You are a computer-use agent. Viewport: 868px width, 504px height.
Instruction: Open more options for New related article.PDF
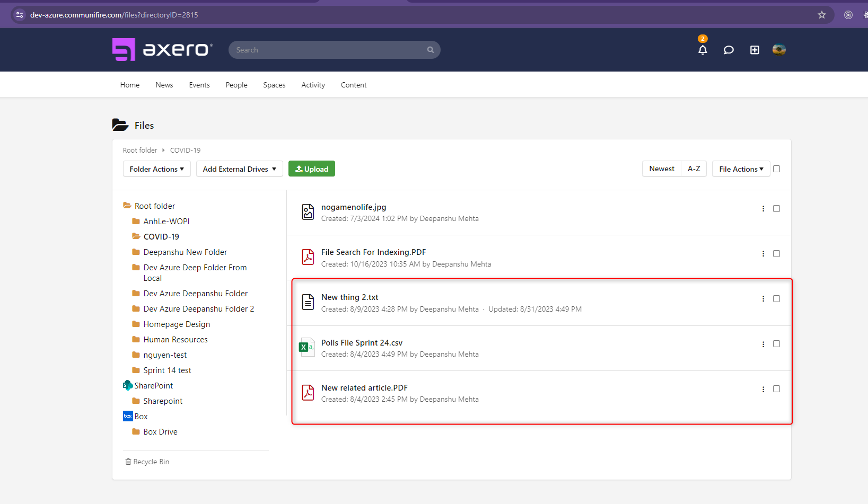pos(764,390)
